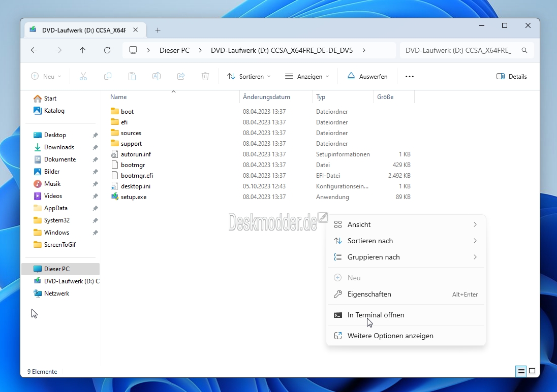Go forward with the right arrow

58,50
